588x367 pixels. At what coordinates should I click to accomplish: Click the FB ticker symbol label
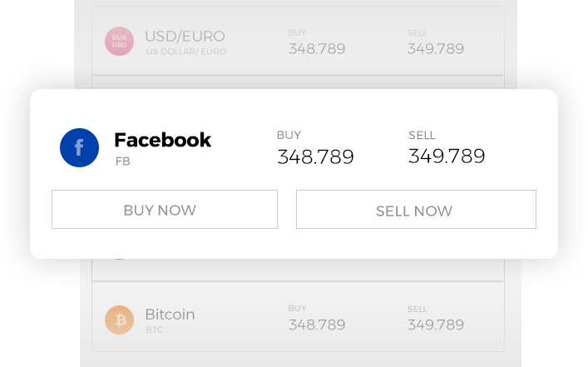[x=123, y=161]
